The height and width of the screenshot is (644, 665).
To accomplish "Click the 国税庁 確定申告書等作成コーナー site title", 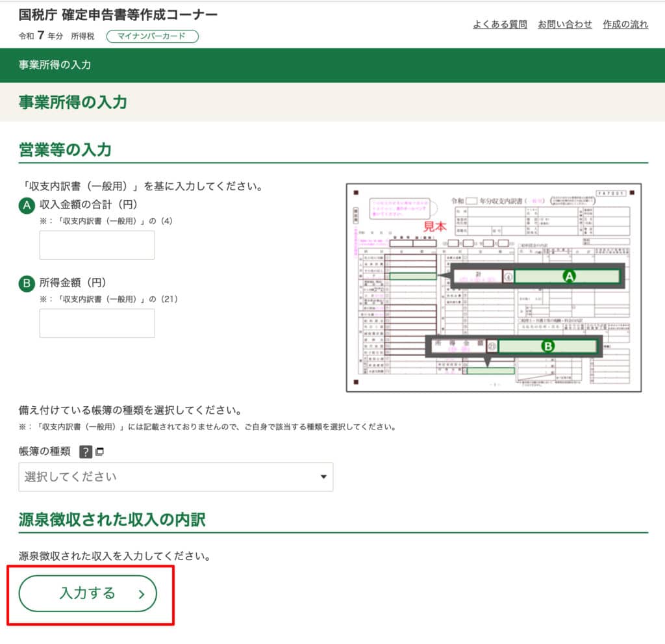I will pos(118,15).
